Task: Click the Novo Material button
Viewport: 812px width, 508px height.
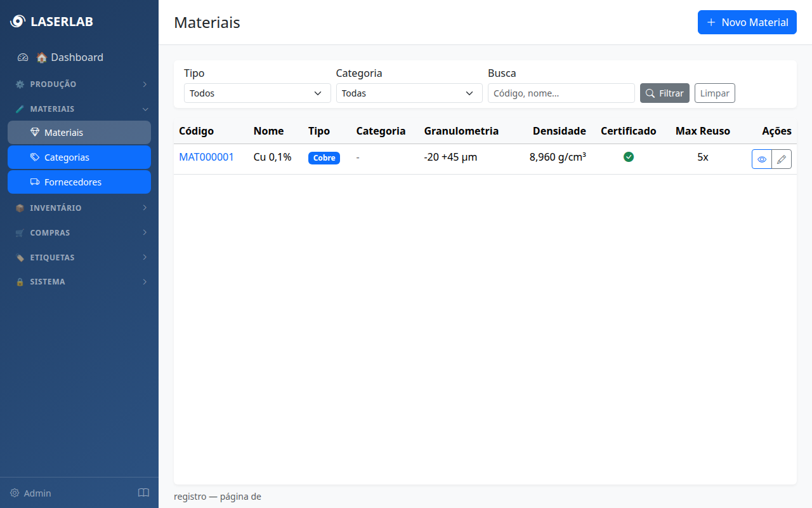Action: pyautogui.click(x=747, y=22)
